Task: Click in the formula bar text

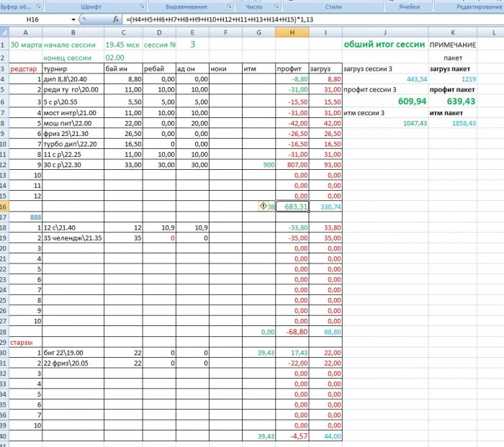Action: (x=288, y=18)
